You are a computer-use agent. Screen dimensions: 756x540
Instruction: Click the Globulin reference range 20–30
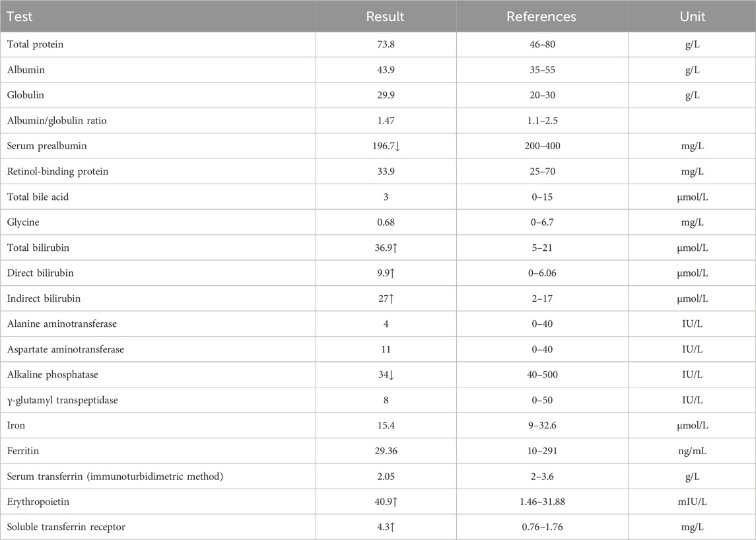(x=542, y=95)
